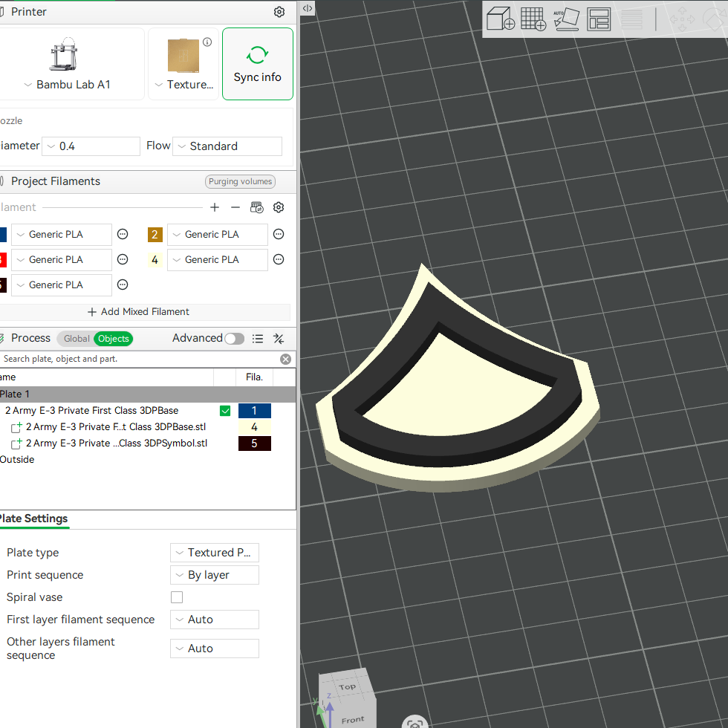
Task: Click the Arrange all objects icon
Action: 599,19
